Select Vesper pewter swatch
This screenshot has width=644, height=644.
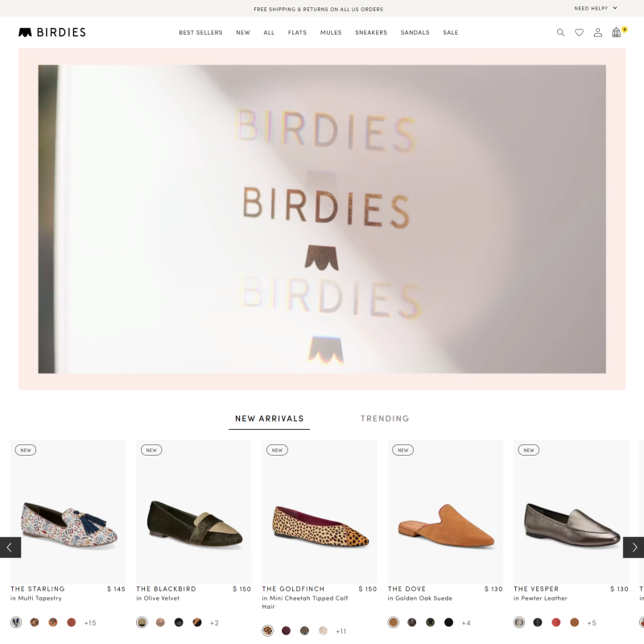click(519, 622)
